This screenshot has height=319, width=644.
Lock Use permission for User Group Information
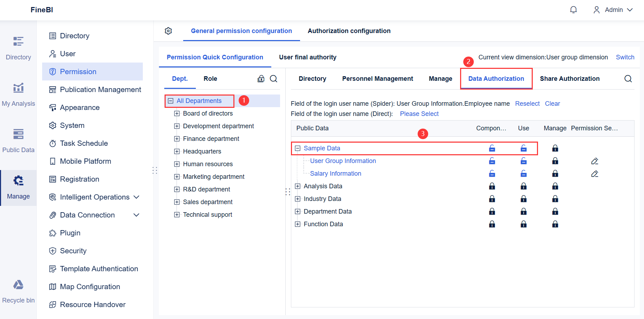523,161
